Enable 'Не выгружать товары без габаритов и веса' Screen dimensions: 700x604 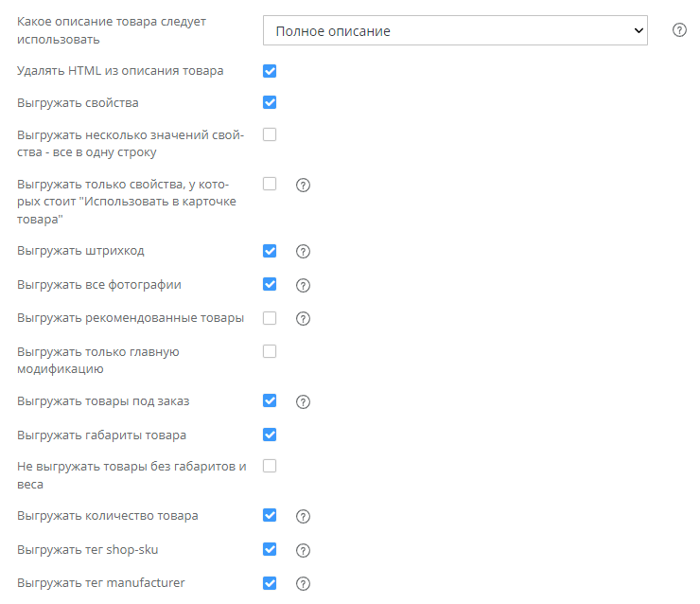[270, 466]
